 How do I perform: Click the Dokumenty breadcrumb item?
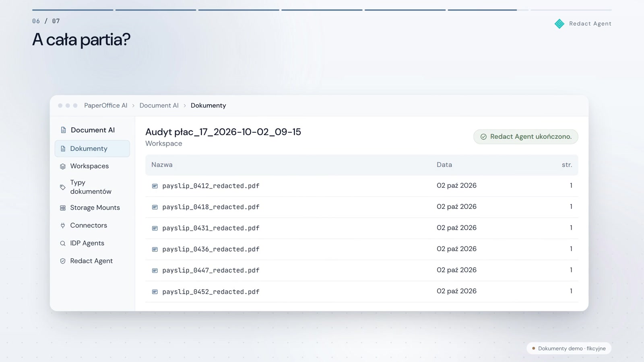[x=208, y=105]
